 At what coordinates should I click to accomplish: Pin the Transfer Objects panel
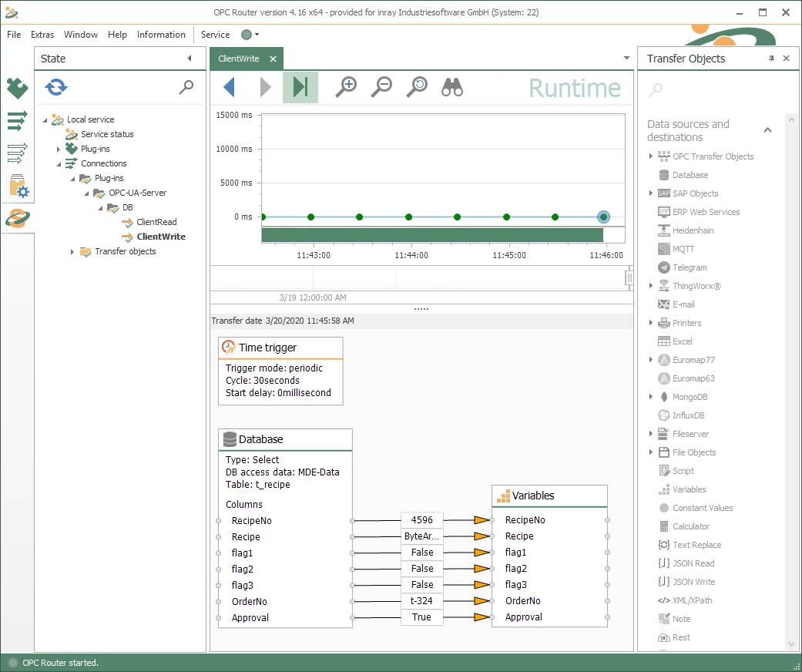click(x=771, y=59)
